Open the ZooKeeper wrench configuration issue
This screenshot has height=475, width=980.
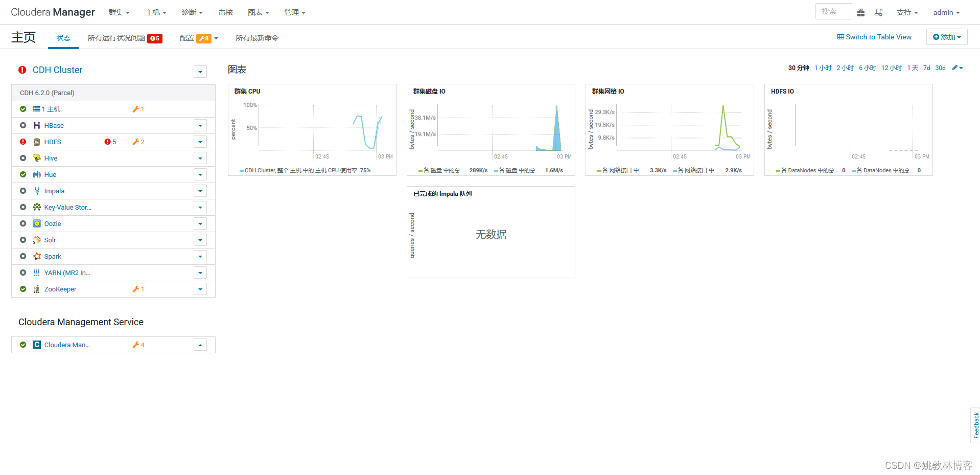coord(138,289)
